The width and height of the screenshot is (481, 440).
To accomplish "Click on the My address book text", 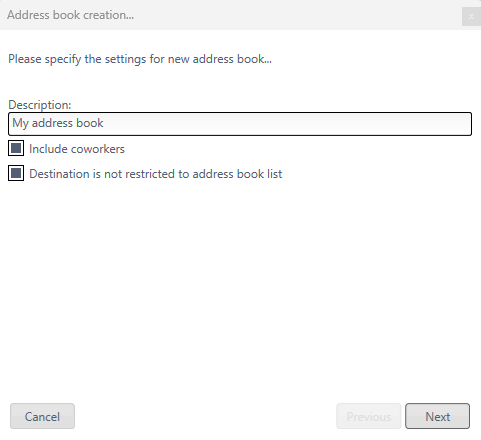I will click(58, 123).
